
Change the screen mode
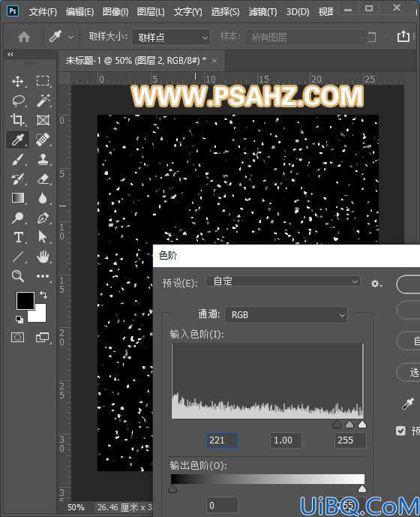pyautogui.click(x=43, y=338)
